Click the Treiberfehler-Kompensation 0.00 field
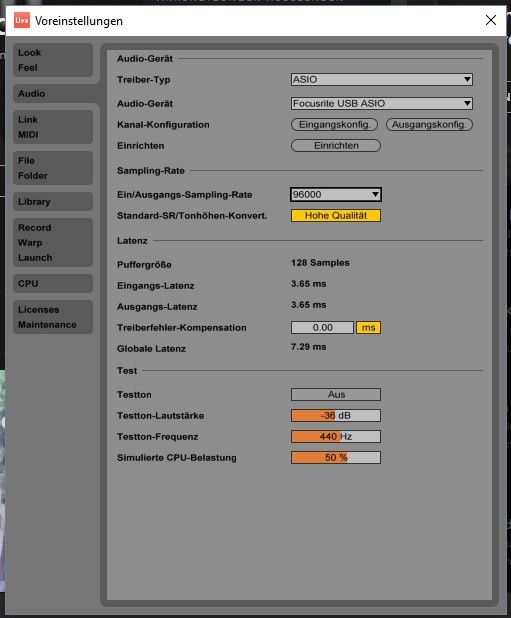The width and height of the screenshot is (511, 618). (322, 328)
